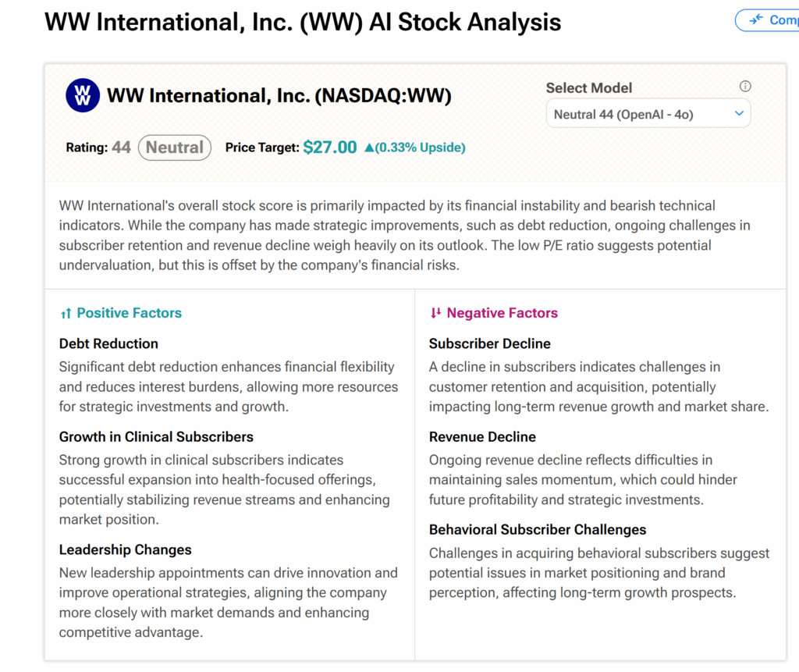Viewport: 799px width, 672px height.
Task: Open the info tooltip next to Select Model
Action: [x=745, y=86]
